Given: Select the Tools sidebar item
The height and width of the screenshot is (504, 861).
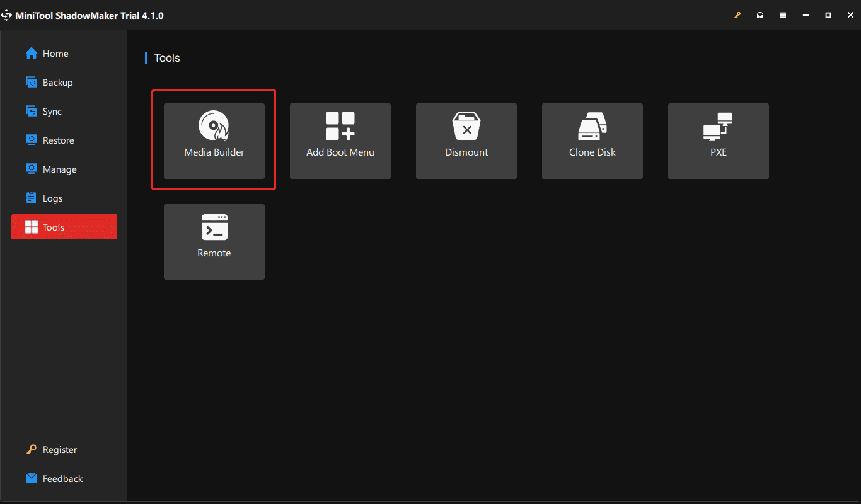Looking at the screenshot, I should (64, 227).
